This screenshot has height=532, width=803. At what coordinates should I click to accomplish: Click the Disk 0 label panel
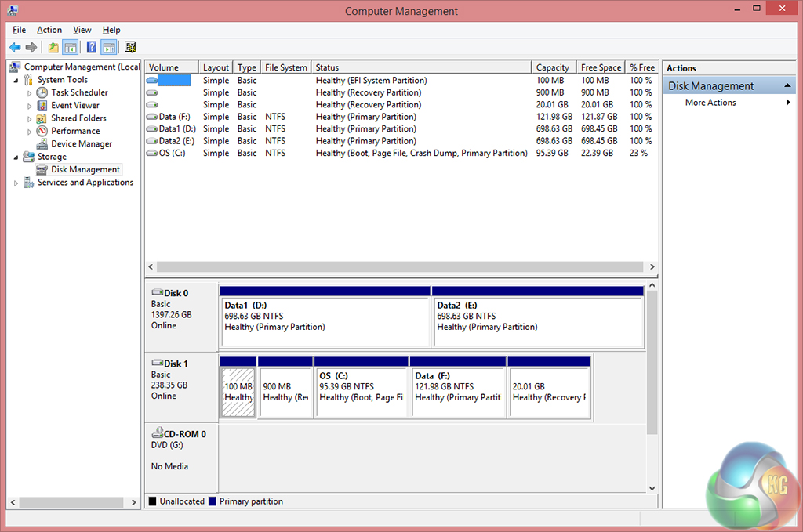tap(182, 316)
